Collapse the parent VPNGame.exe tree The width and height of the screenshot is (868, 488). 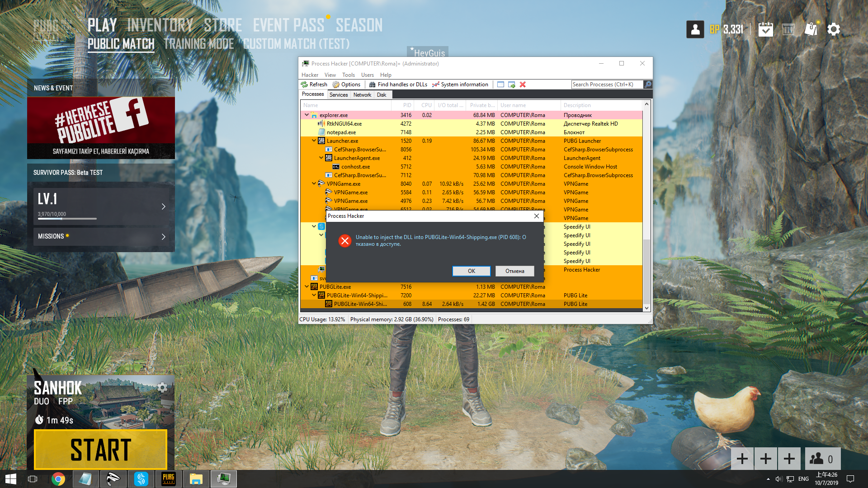pos(314,183)
